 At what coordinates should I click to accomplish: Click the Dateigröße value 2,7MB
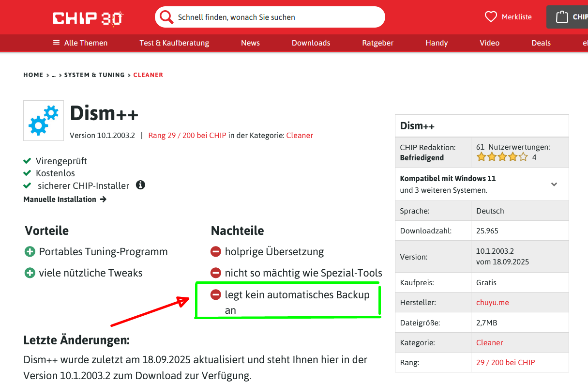(487, 323)
